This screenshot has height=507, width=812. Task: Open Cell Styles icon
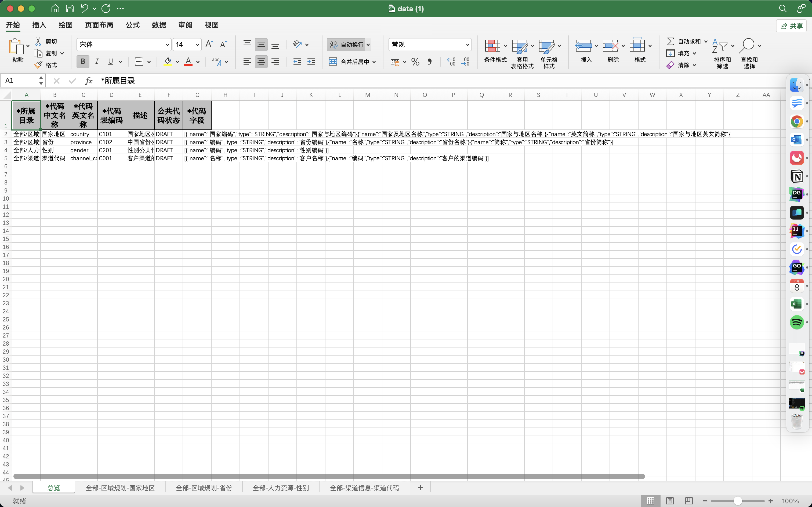pos(546,46)
